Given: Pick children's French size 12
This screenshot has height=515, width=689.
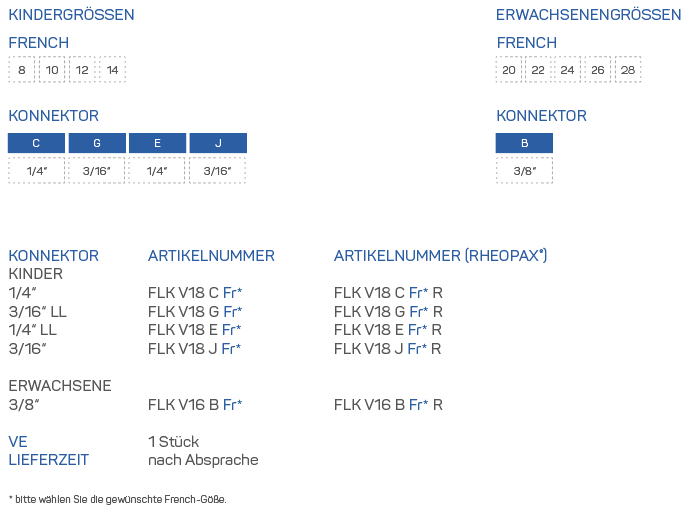Looking at the screenshot, I should [x=82, y=70].
